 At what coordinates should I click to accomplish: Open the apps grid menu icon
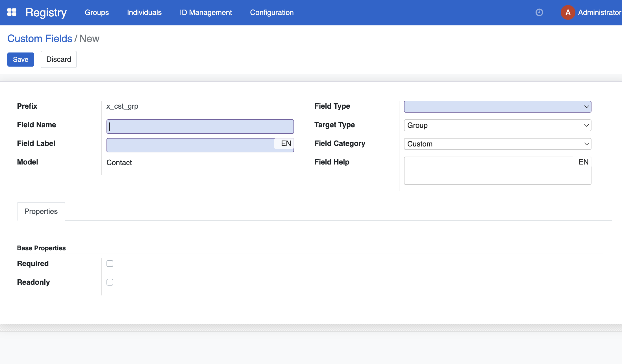(12, 12)
